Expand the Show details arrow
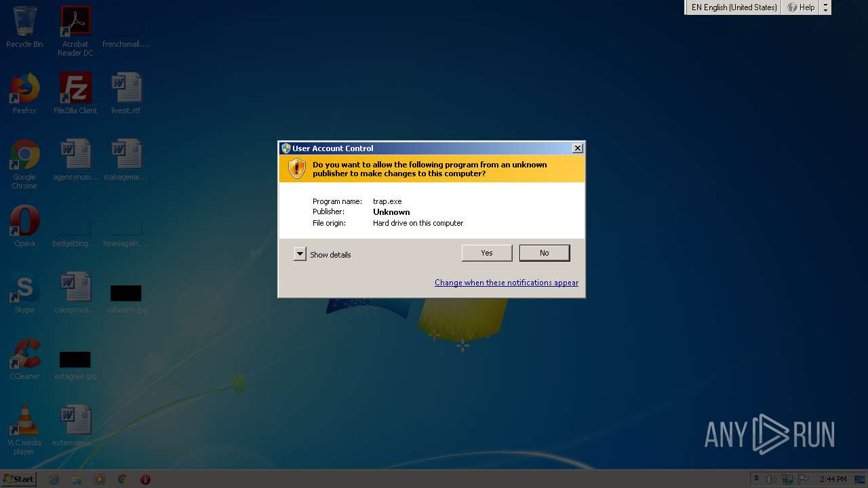 pos(300,254)
